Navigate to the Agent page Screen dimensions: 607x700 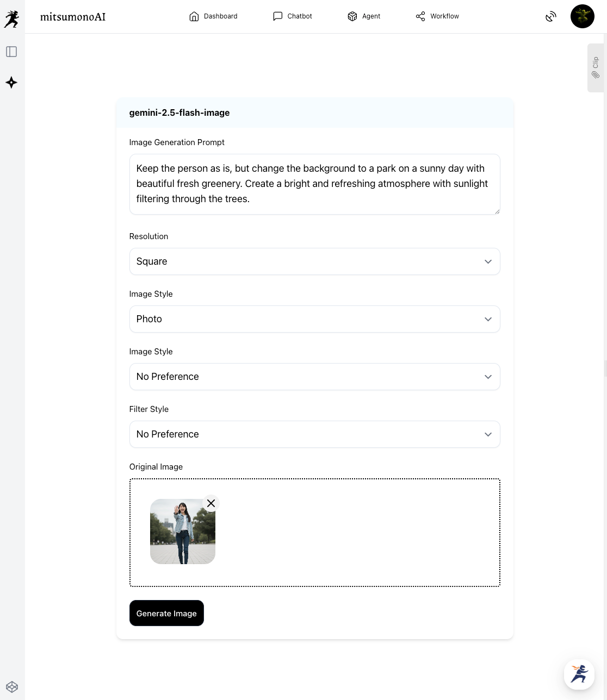364,16
